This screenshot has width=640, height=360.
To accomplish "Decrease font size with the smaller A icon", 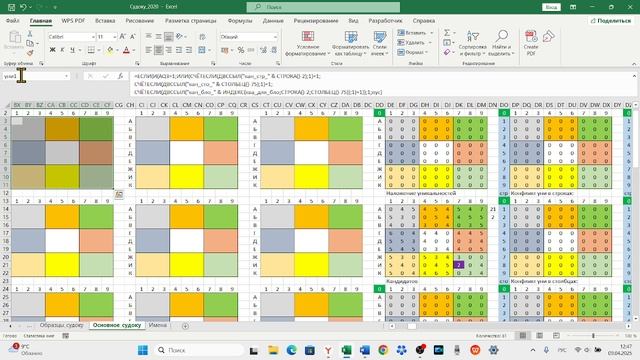I will (x=133, y=37).
